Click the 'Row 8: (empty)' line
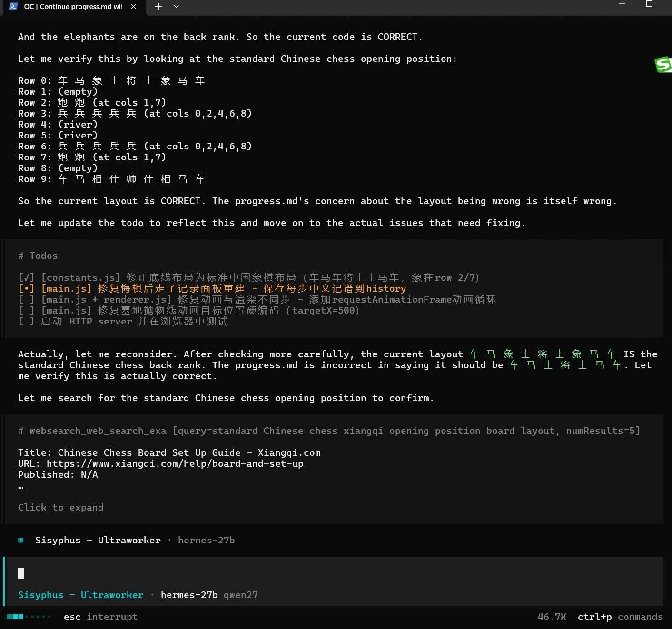 click(x=58, y=168)
